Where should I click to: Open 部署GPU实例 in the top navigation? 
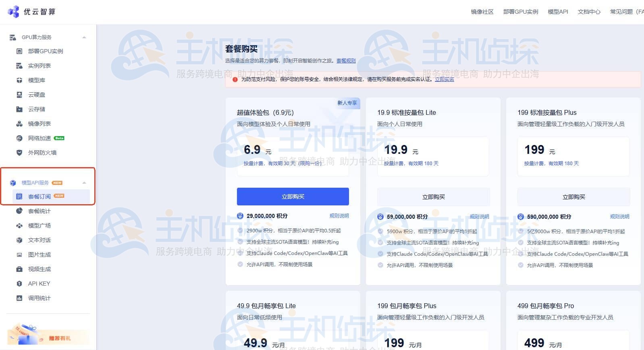point(521,12)
